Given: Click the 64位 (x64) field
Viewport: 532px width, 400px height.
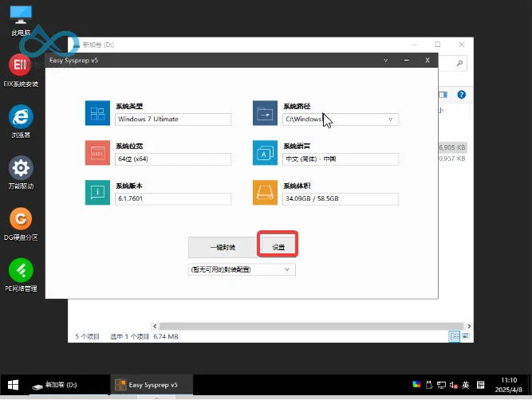Looking at the screenshot, I should 173,159.
